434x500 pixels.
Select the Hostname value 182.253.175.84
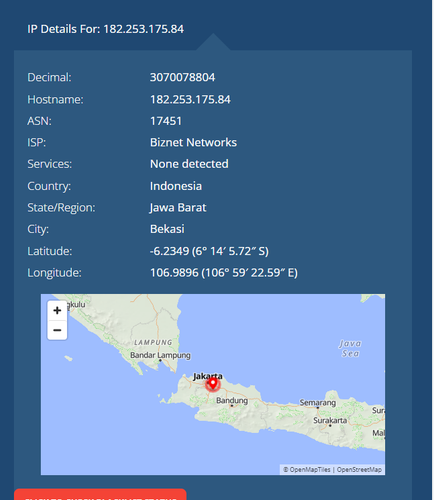tap(190, 99)
